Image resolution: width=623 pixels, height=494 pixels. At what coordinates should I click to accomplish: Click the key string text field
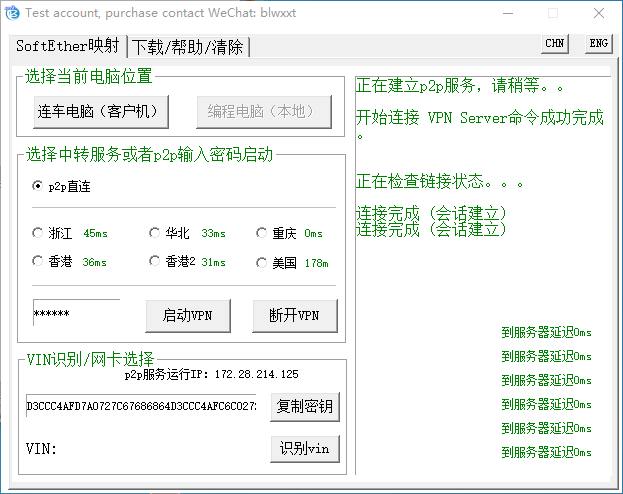[142, 407]
